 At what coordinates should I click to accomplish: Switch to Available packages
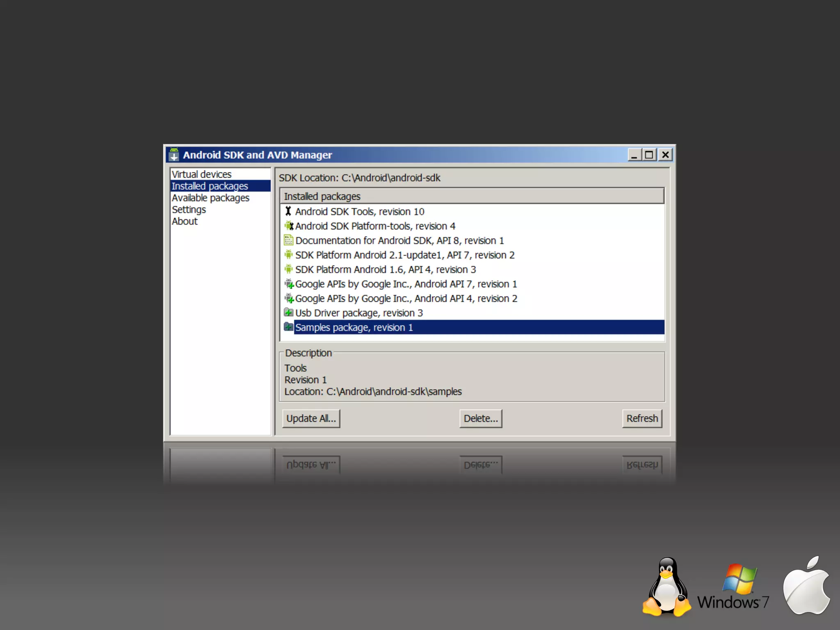[210, 198]
